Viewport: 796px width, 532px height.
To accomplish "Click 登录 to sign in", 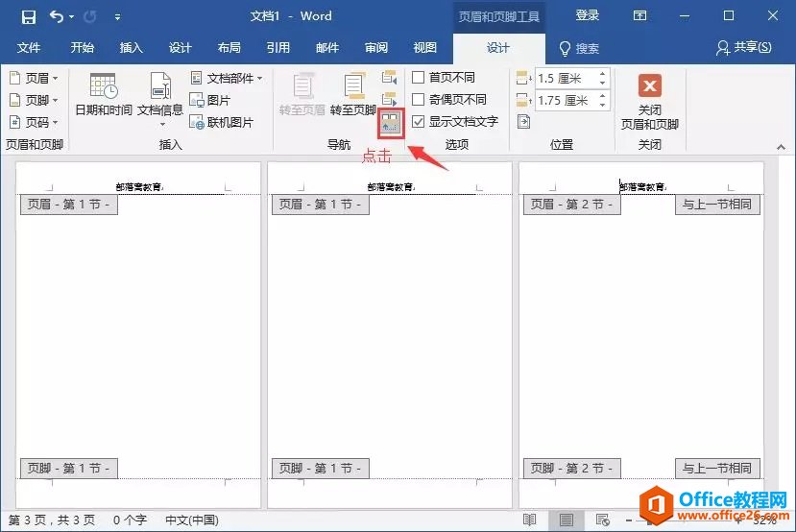I will [x=588, y=15].
